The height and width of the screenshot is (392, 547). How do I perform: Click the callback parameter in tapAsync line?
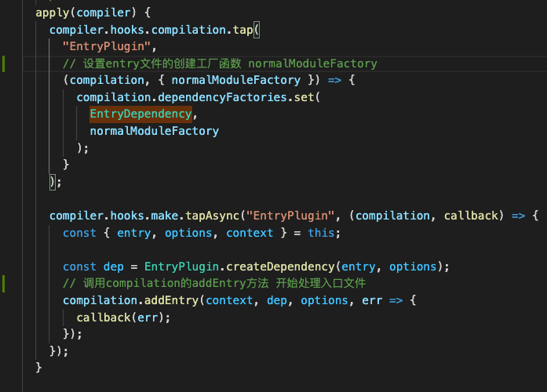coord(471,216)
